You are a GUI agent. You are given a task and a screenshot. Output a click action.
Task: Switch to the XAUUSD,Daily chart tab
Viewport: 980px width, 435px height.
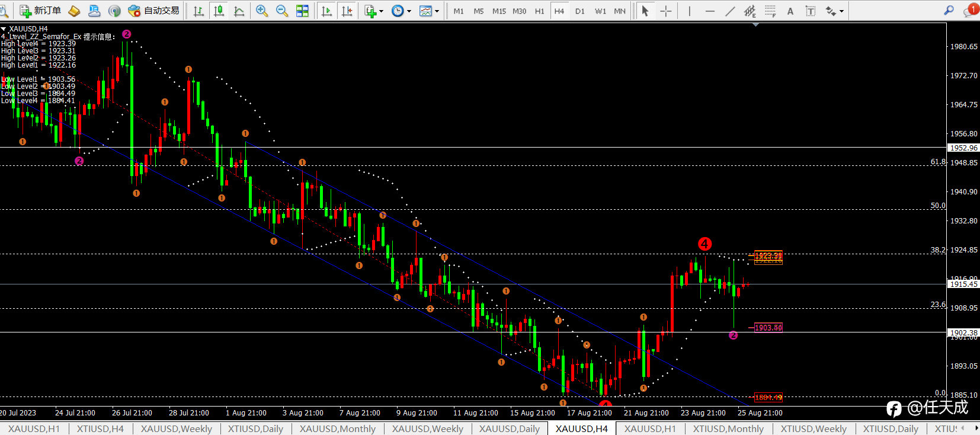point(510,428)
